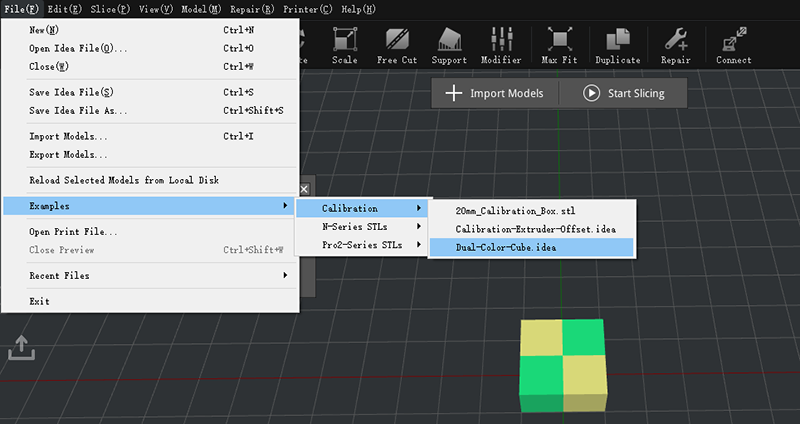Select the Scale tool icon
Viewport: 800px width, 424px height.
click(344, 45)
